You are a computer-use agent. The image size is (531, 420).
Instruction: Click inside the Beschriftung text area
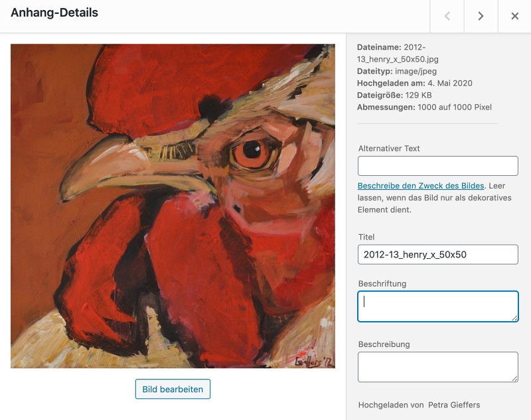[x=437, y=307]
